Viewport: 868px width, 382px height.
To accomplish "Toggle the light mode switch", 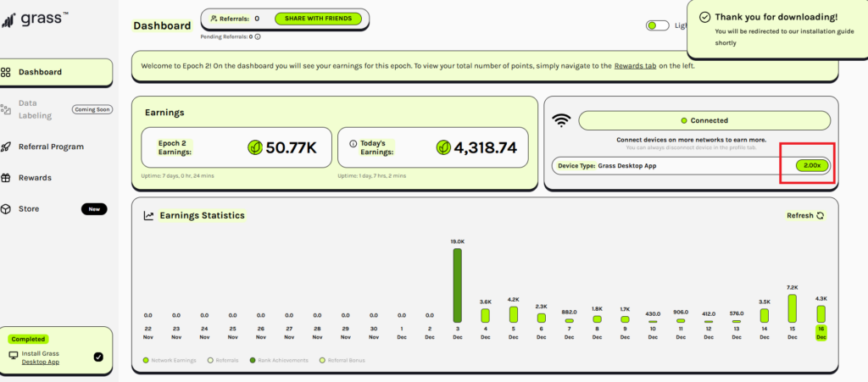I will (658, 25).
